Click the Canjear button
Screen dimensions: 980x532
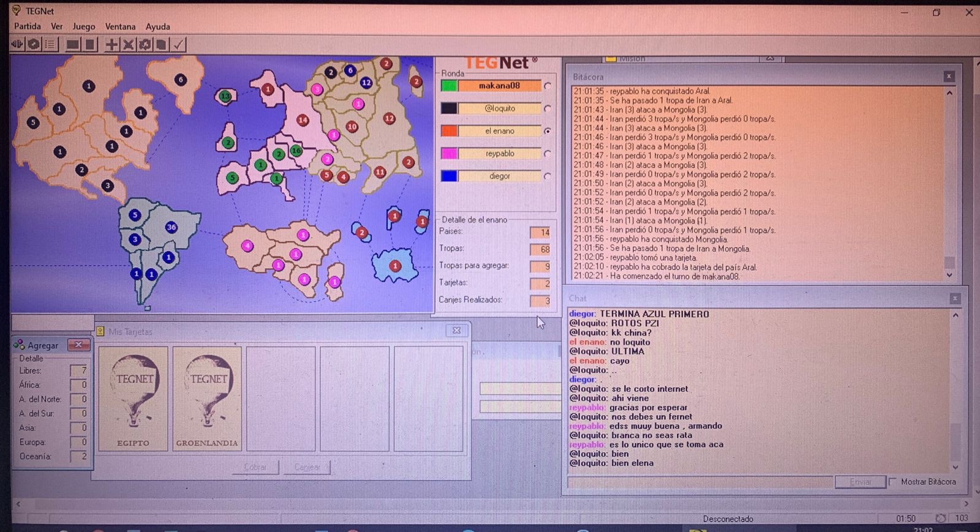coord(307,467)
